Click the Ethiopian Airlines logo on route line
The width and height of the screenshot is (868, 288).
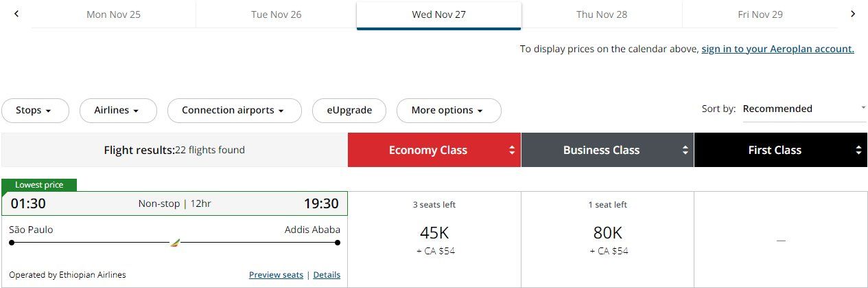point(174,243)
